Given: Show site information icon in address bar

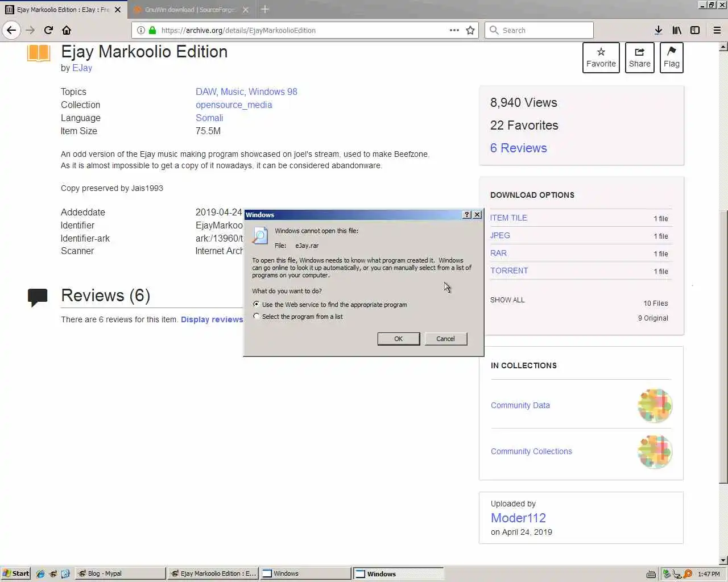Looking at the screenshot, I should [141, 30].
